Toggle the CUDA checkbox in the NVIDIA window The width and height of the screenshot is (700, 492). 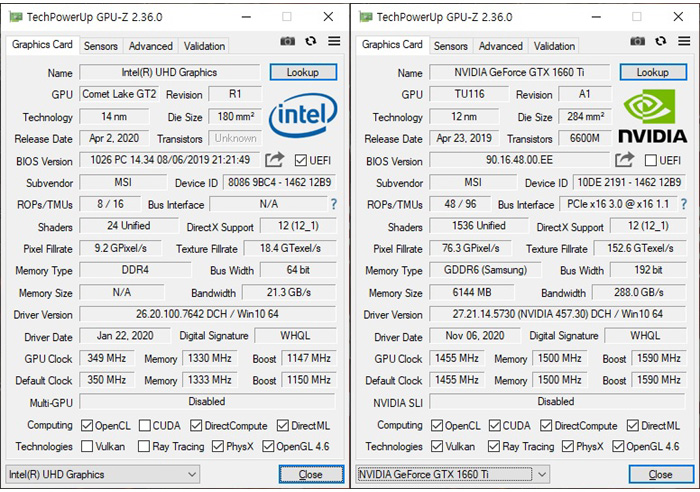tap(494, 425)
